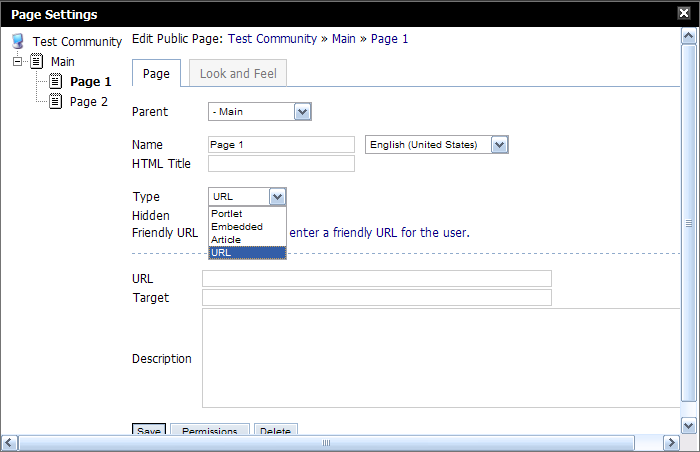
Task: Select Test Community in the tree
Action: pyautogui.click(x=77, y=42)
